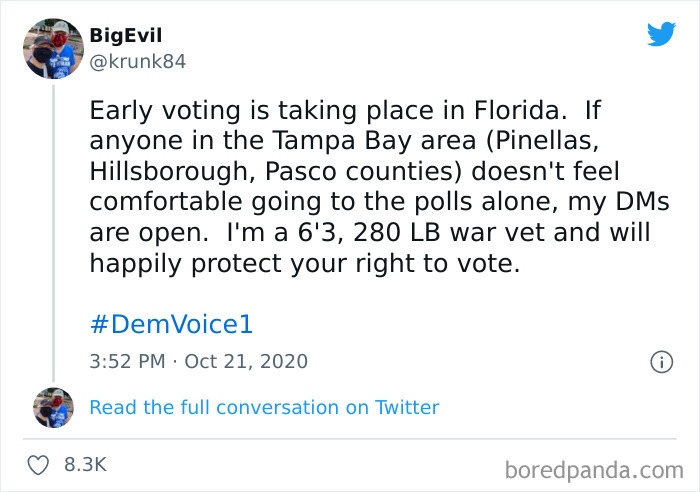This screenshot has width=700, height=492.
Task: Click the small avatar beside conversation link
Action: tap(52, 407)
